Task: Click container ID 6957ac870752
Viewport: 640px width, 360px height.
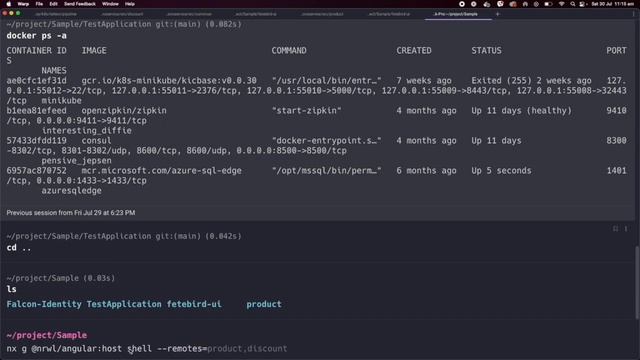Action: (36, 171)
